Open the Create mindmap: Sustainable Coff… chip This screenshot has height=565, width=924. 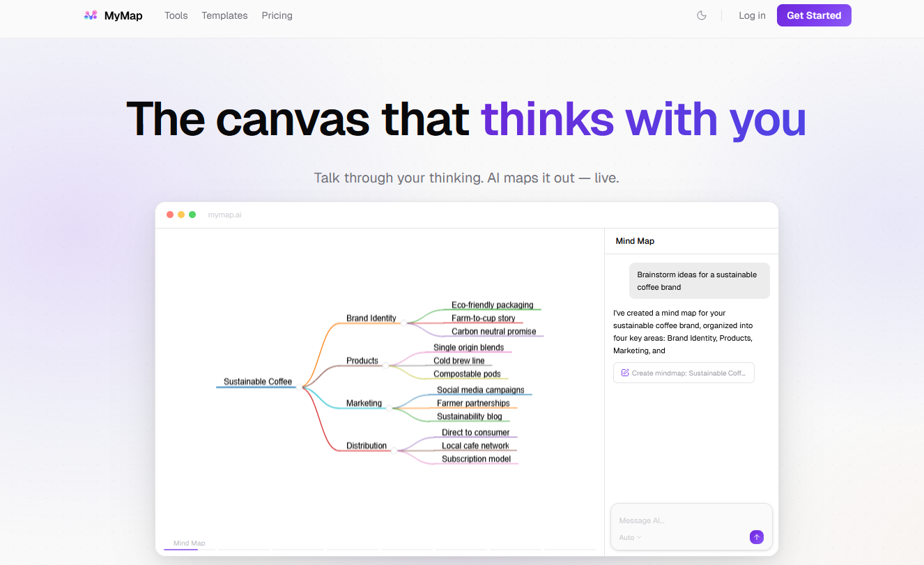pos(684,373)
